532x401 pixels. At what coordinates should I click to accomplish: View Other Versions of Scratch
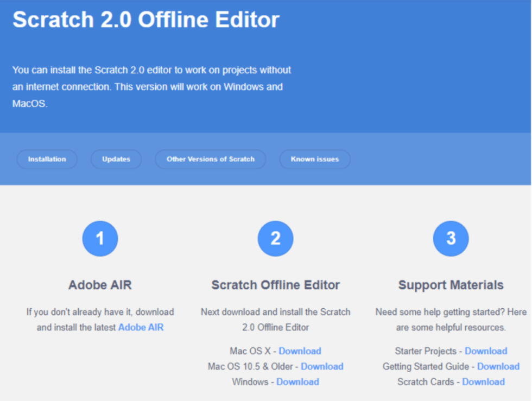[x=211, y=159]
